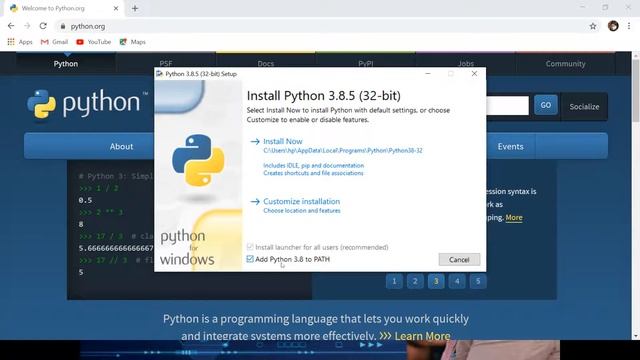Select the Community top navigation tab

pyautogui.click(x=565, y=64)
